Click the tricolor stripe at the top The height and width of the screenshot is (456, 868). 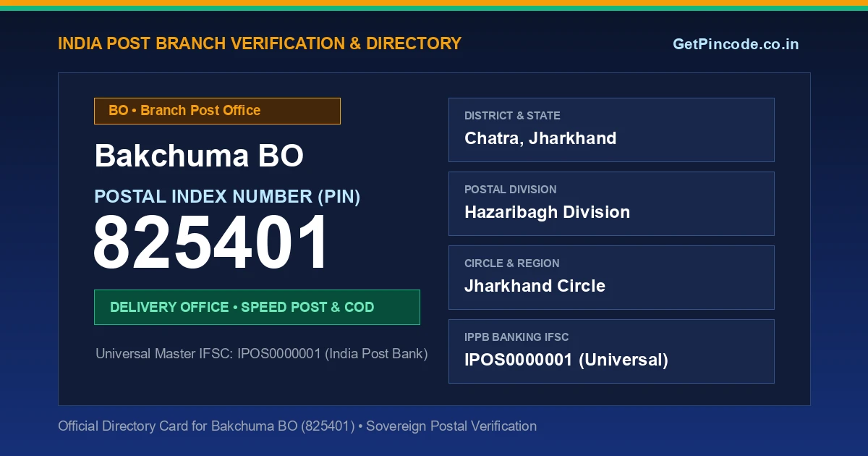tap(434, 5)
